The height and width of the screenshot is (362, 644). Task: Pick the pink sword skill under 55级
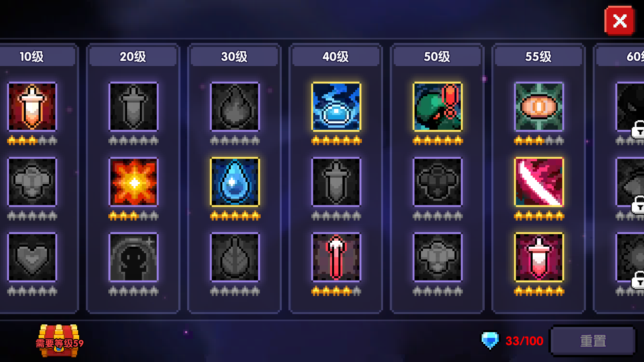pyautogui.click(x=539, y=257)
